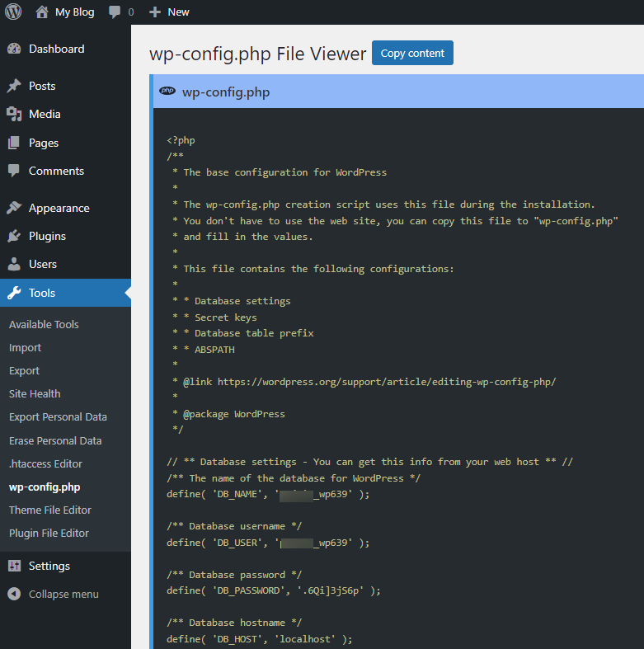Click the Tools wrench icon
644x649 pixels.
click(14, 293)
